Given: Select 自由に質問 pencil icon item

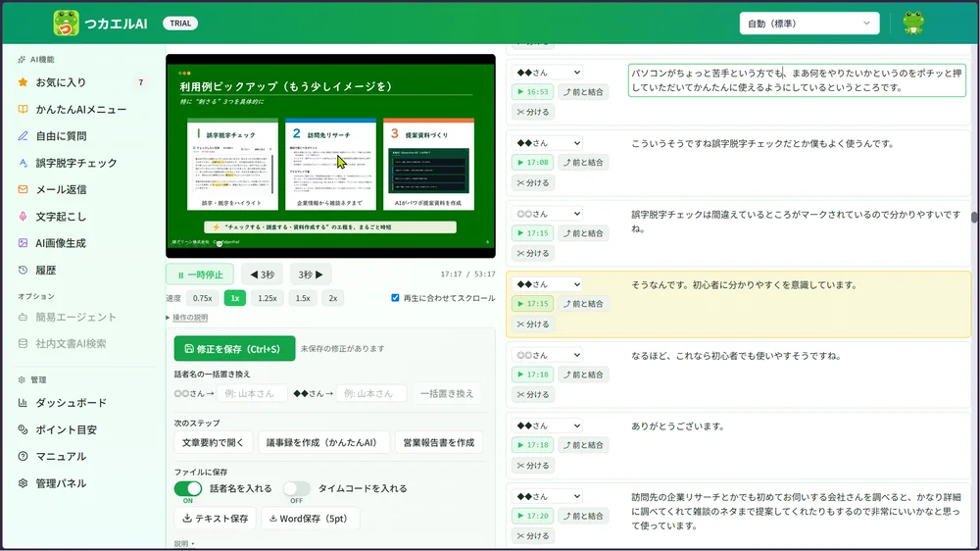Looking at the screenshot, I should pyautogui.click(x=82, y=135).
